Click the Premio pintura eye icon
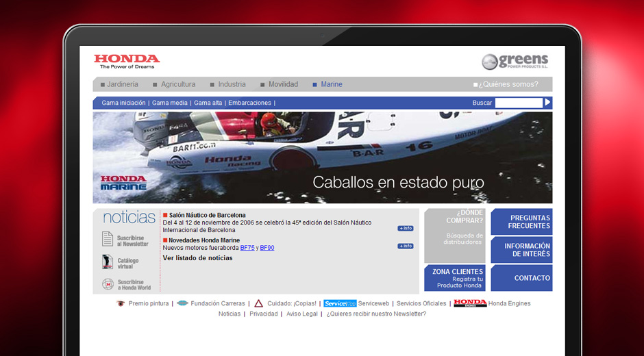Image resolution: width=644 pixels, height=356 pixels. pos(121,303)
